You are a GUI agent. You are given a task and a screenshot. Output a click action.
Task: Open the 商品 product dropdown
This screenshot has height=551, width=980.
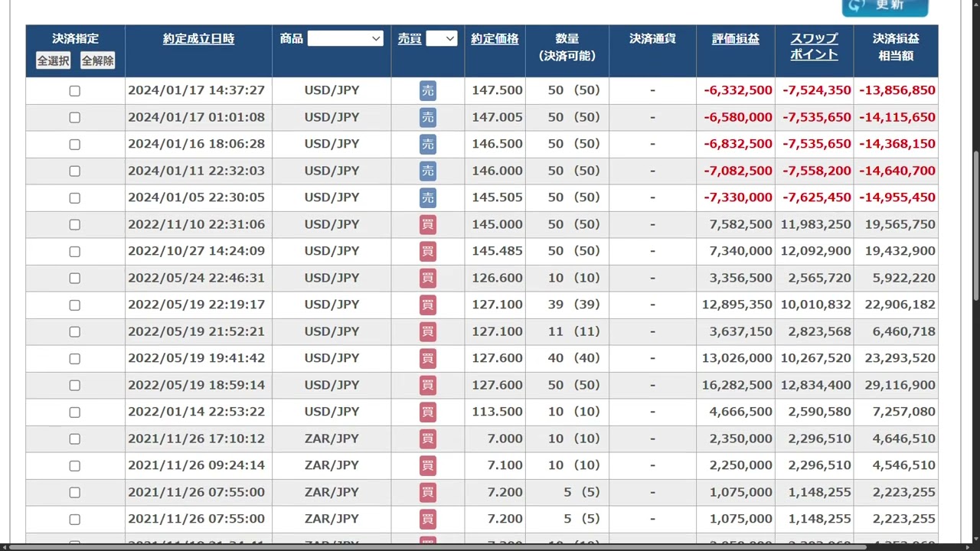[345, 38]
